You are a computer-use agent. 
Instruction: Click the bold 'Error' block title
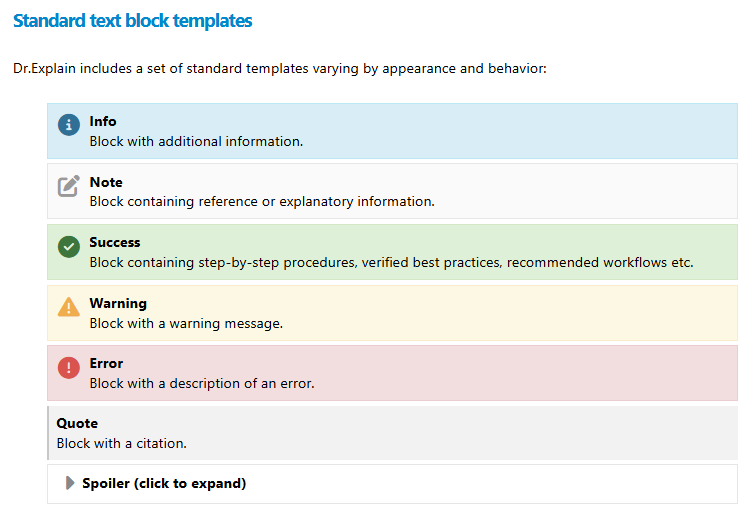click(x=106, y=363)
